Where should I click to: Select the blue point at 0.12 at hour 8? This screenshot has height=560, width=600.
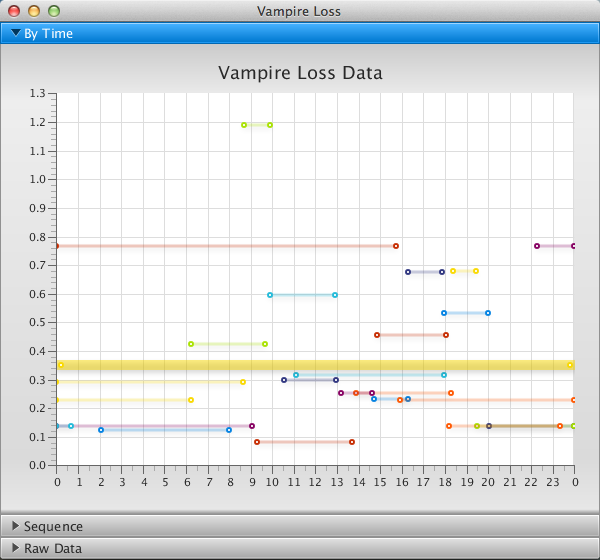point(229,430)
